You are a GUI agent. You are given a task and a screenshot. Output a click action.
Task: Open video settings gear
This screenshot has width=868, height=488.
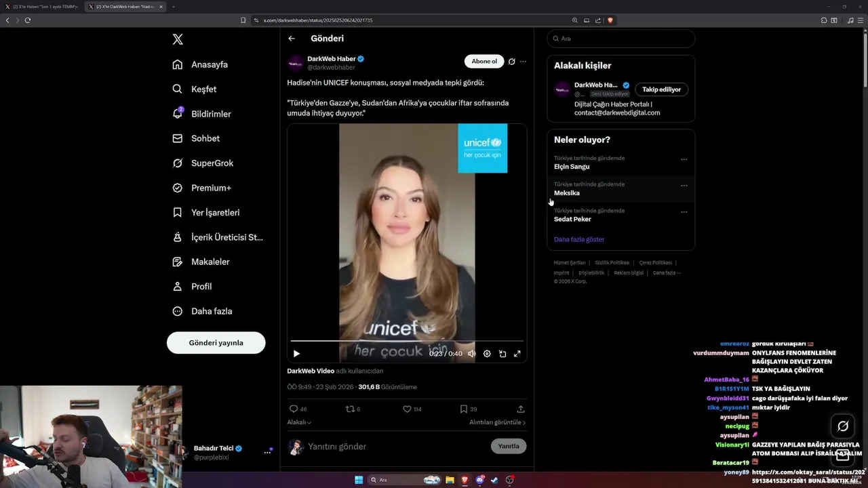coord(487,354)
